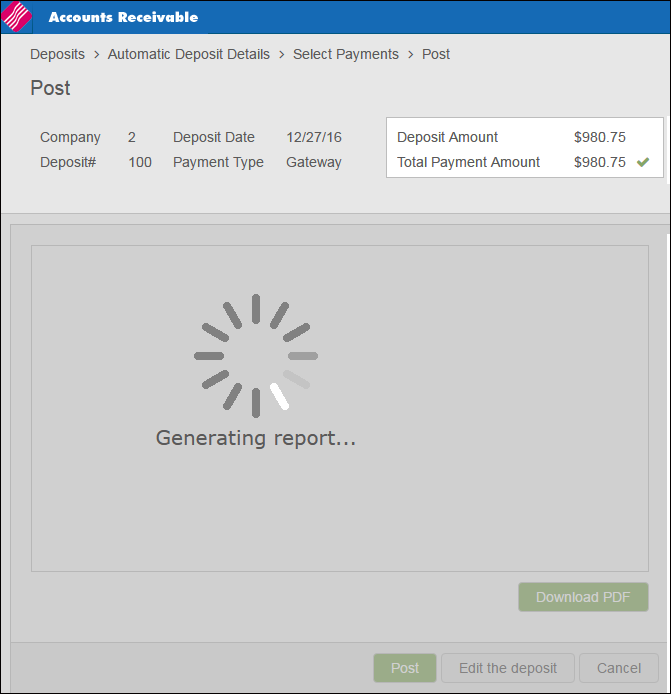The image size is (671, 694).
Task: Select the Total Payment Amount value $980.75
Action: (x=600, y=162)
